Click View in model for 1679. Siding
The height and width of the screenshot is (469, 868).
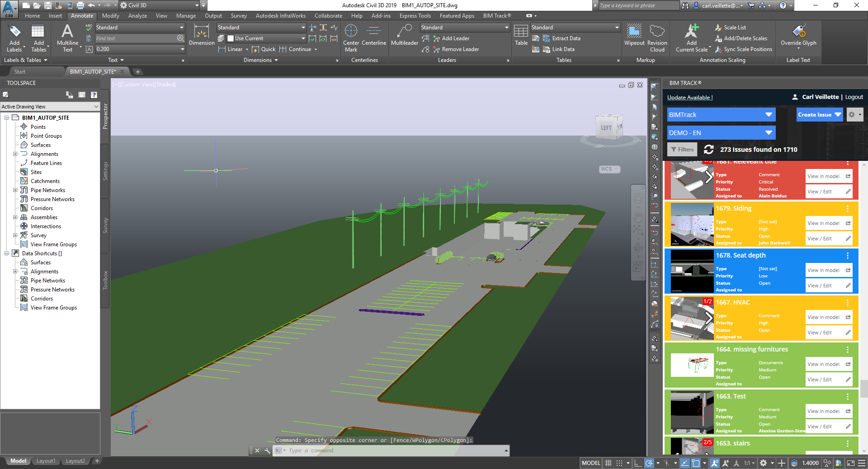pos(829,223)
